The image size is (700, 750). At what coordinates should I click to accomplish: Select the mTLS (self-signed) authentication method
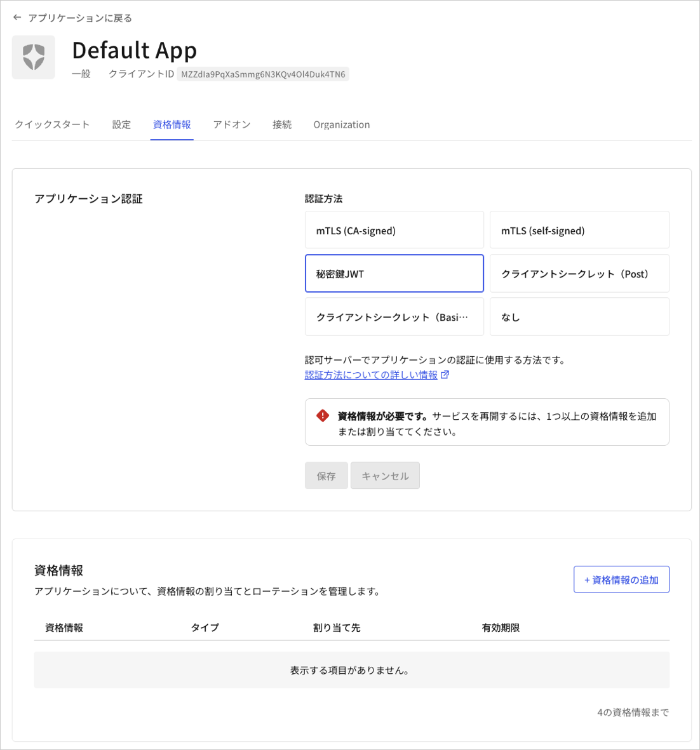click(579, 230)
